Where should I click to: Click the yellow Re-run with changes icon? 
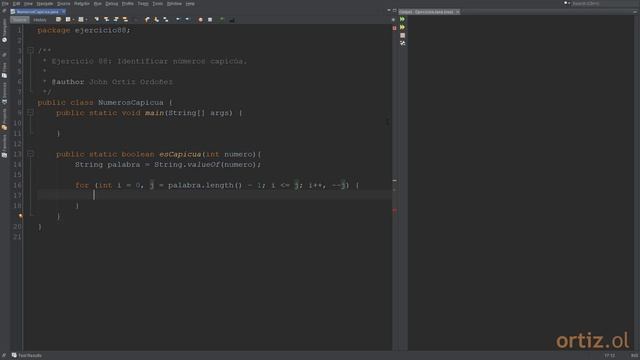click(402, 27)
